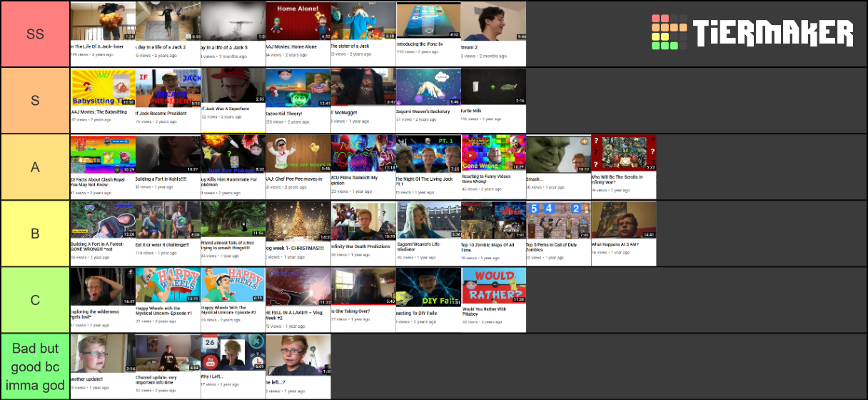Image resolution: width=868 pixels, height=400 pixels.
Task: Open 'If Jack Became President' video
Action: tap(168, 100)
